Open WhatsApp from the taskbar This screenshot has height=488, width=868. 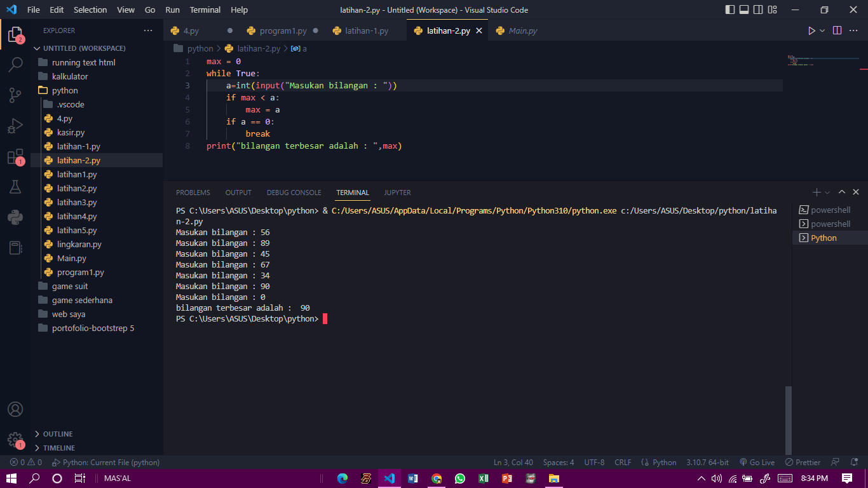coord(460,478)
